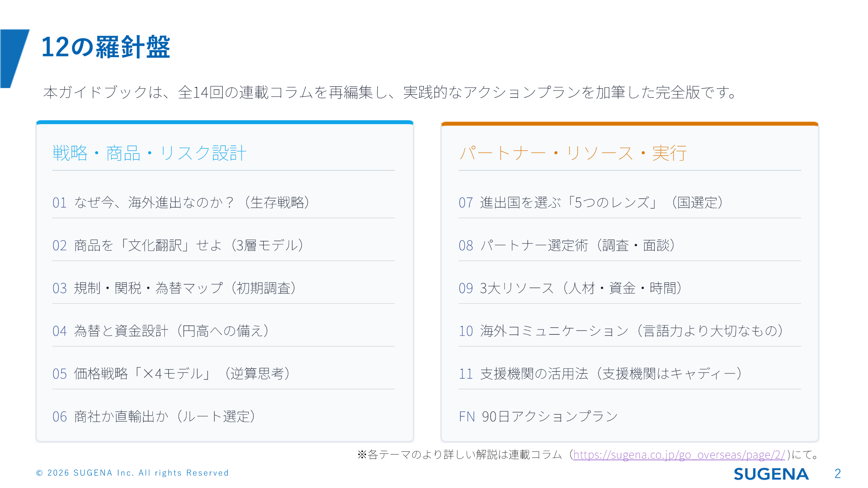Image resolution: width=868 pixels, height=488 pixels.
Task: Click item 02 商品を文化翻訳せよ
Action: [x=178, y=245]
